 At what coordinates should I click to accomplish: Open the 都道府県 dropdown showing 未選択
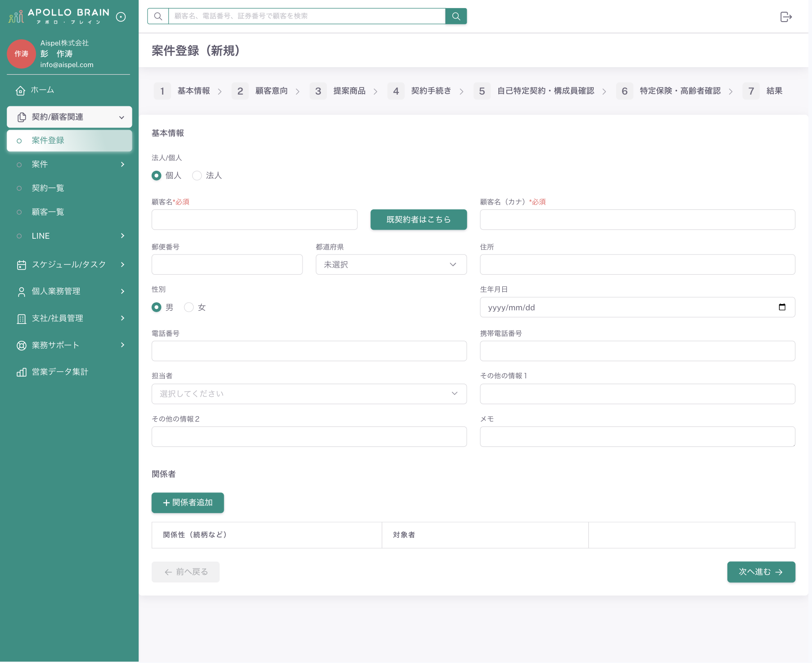pyautogui.click(x=391, y=264)
